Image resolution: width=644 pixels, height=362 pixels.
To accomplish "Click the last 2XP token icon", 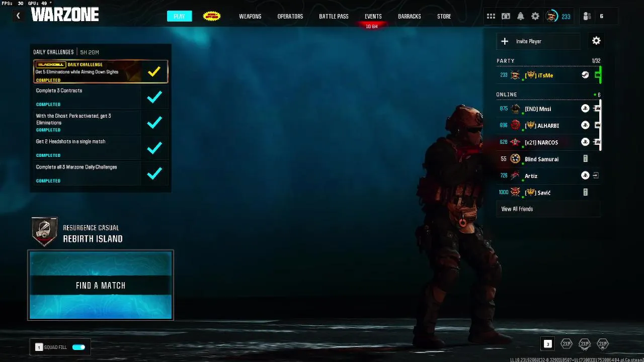I will click(602, 344).
